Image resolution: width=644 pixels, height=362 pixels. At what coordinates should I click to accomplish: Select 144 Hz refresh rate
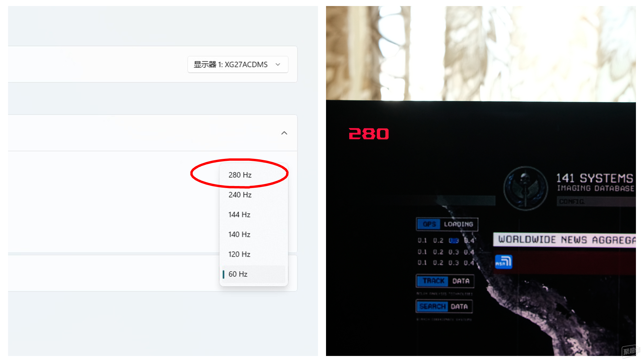254,215
